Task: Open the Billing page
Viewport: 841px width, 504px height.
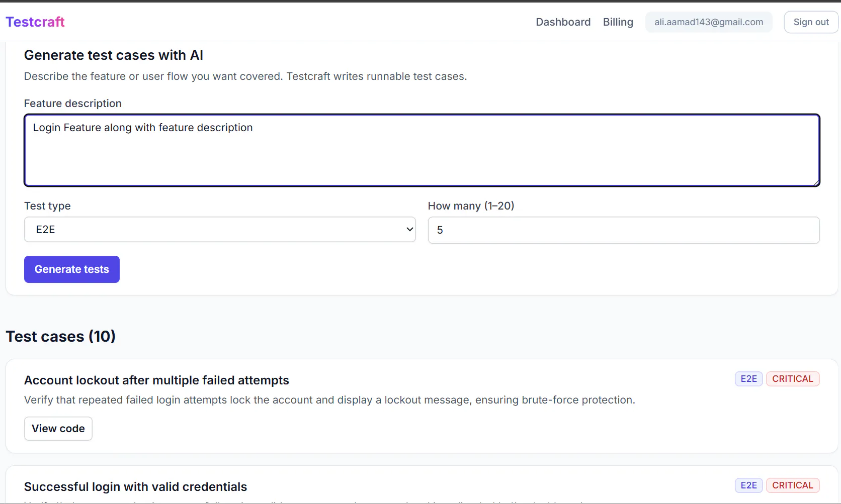Action: 618,22
